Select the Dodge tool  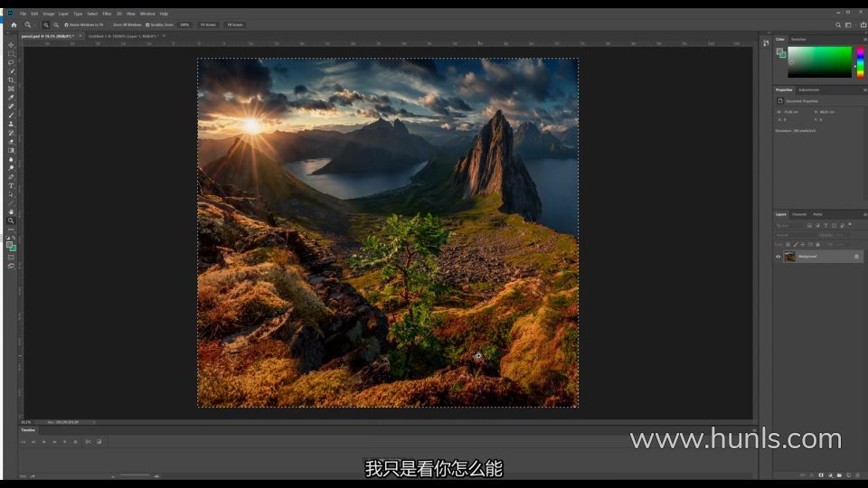[x=11, y=168]
